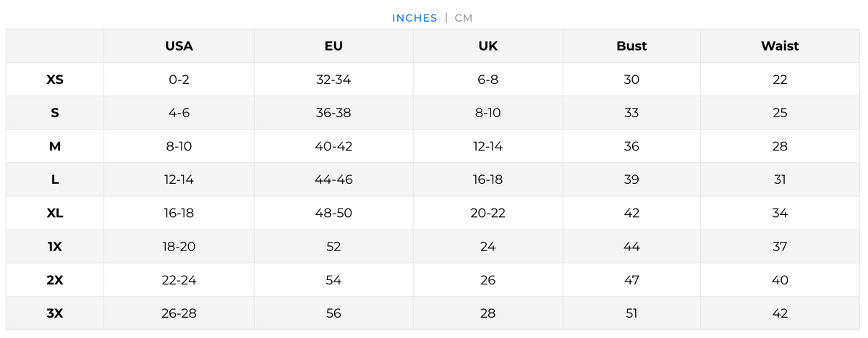Click the UK column header

coord(488,46)
